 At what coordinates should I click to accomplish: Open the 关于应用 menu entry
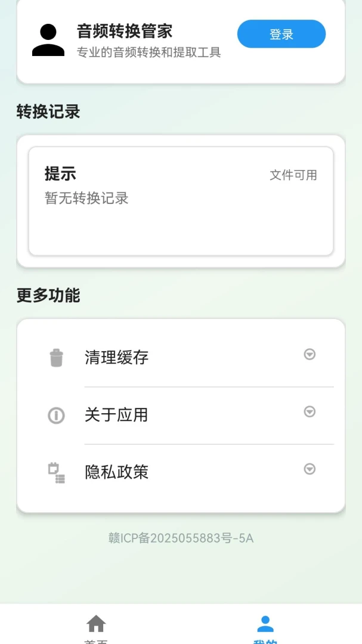pyautogui.click(x=181, y=415)
